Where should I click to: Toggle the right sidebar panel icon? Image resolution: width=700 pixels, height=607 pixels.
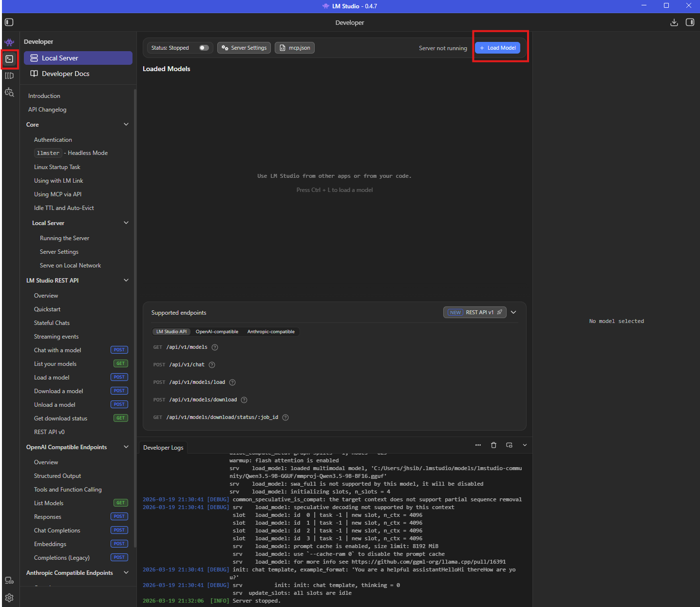click(690, 22)
